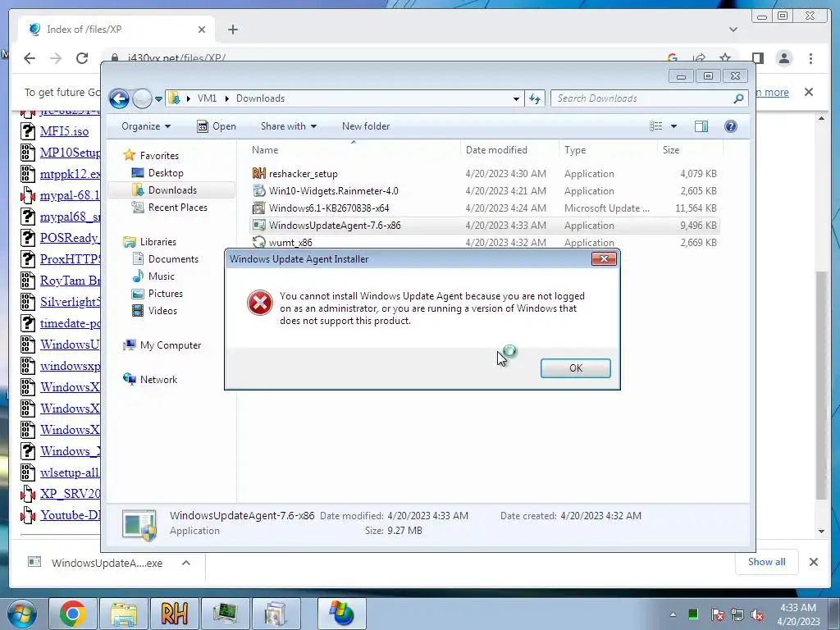
Task: Open the Explorer recent pages dropdown arrow
Action: click(x=158, y=98)
